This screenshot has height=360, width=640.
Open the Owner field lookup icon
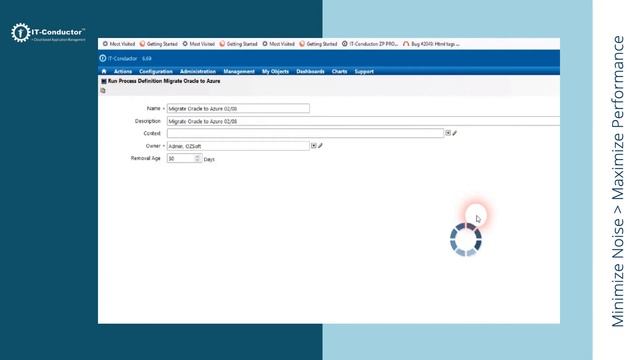click(313, 146)
